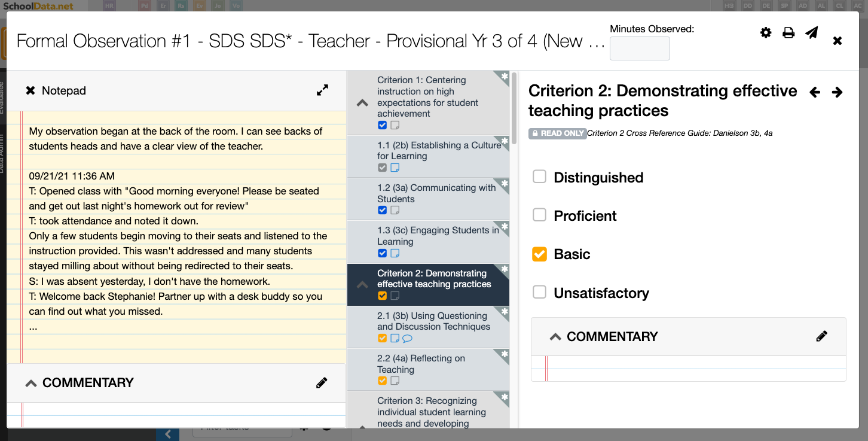Collapse the Criterion 1 section chevron
868x441 pixels.
point(362,102)
